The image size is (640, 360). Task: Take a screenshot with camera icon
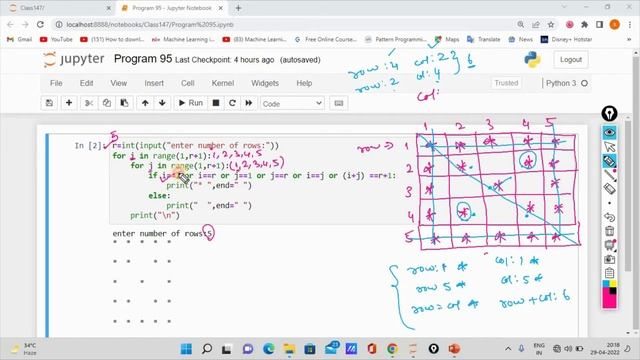(x=609, y=259)
